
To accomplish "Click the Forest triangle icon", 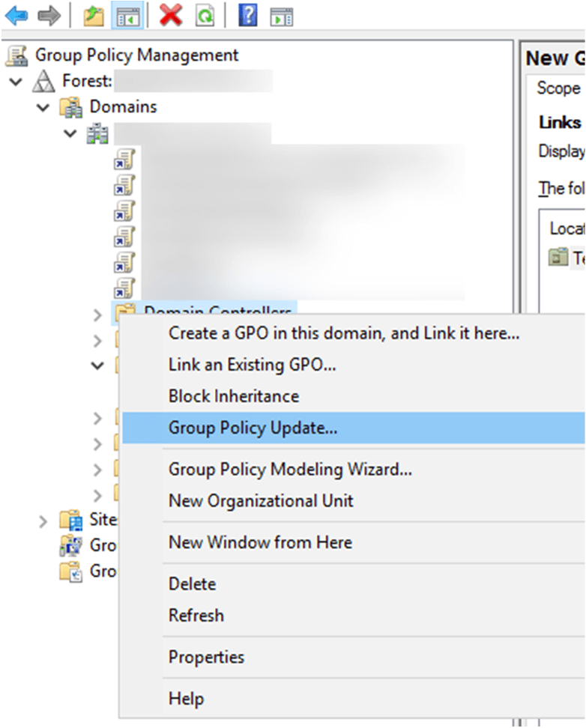I will (x=43, y=81).
